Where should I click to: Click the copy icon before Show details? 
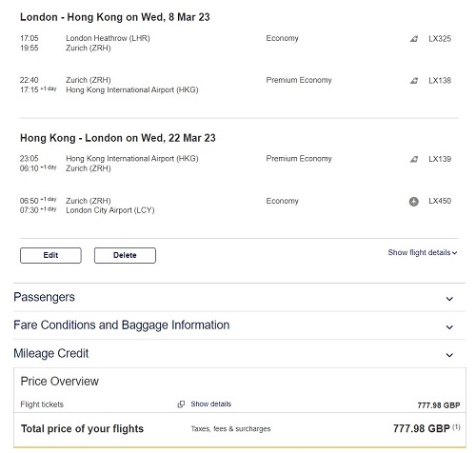[x=181, y=404]
